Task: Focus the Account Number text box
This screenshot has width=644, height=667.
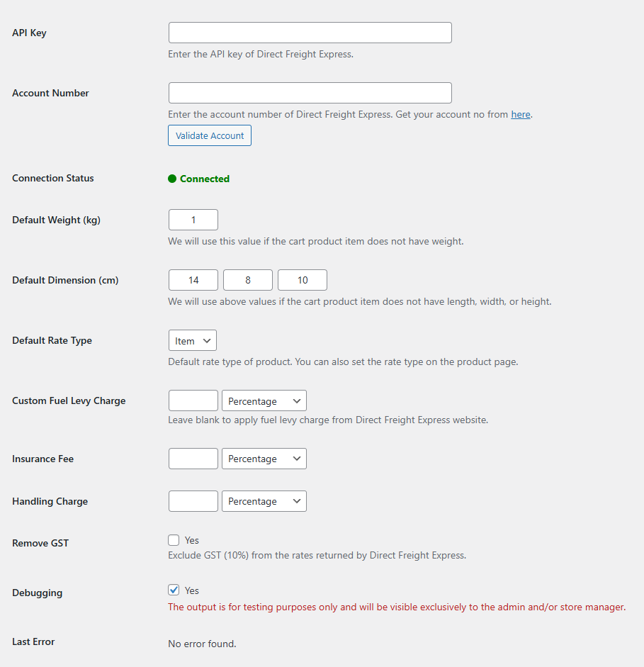Action: tap(310, 93)
